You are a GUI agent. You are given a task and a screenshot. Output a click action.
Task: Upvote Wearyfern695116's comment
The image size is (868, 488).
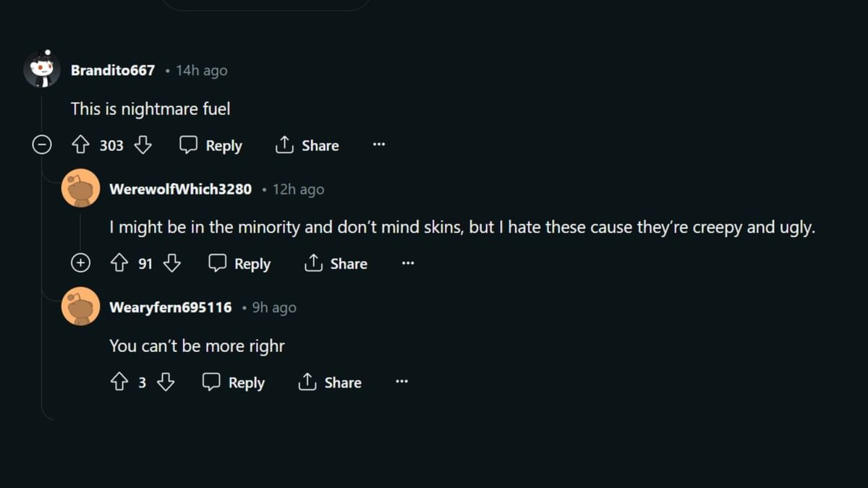pos(119,382)
